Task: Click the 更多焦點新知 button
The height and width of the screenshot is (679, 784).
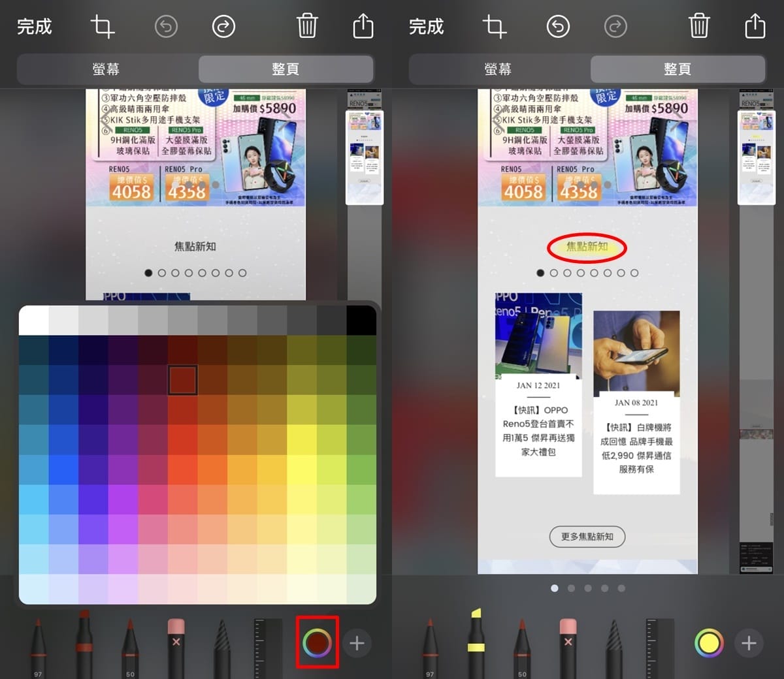Action: click(587, 537)
